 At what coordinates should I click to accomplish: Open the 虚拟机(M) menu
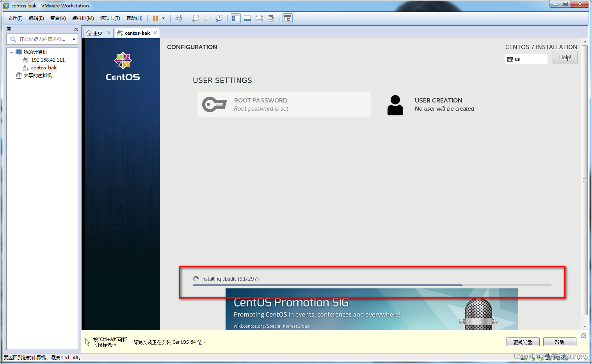83,18
